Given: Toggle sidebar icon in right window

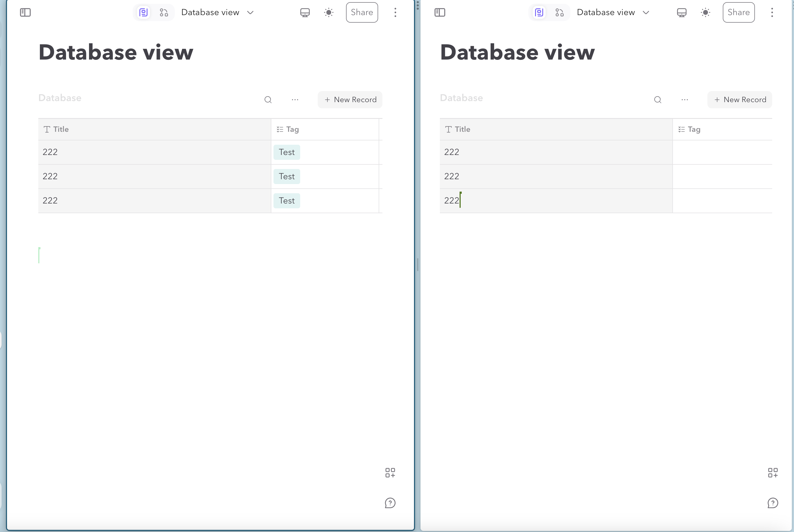Looking at the screenshot, I should click(x=440, y=13).
